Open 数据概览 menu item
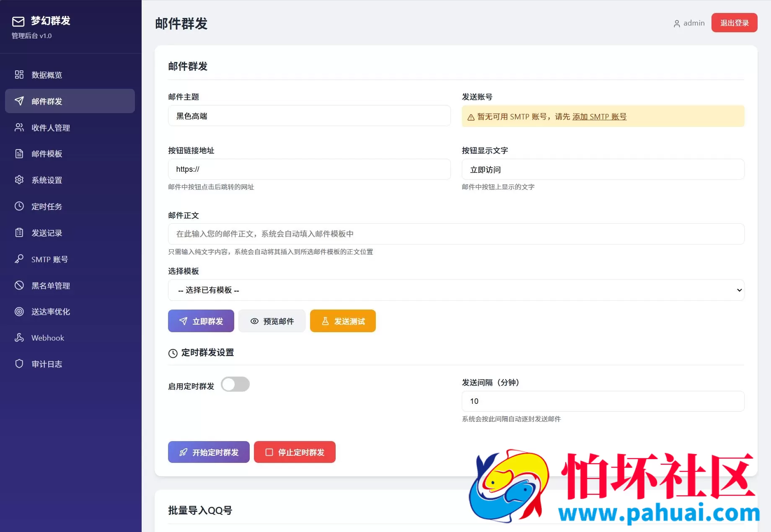 point(70,75)
